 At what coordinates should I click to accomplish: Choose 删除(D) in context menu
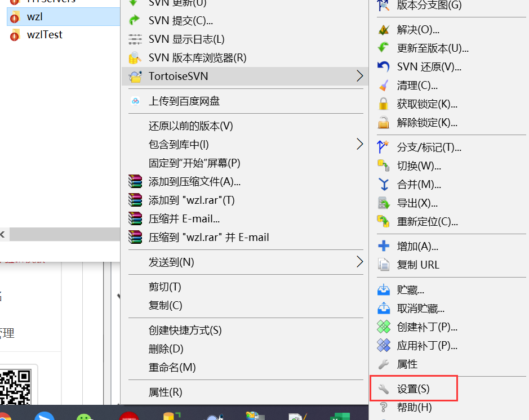[245, 348]
